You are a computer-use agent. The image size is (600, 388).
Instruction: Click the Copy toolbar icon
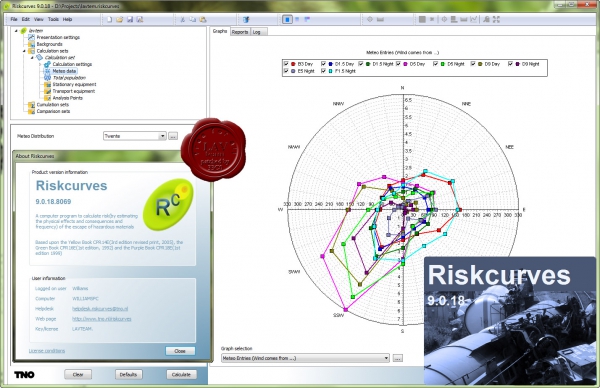click(192, 19)
